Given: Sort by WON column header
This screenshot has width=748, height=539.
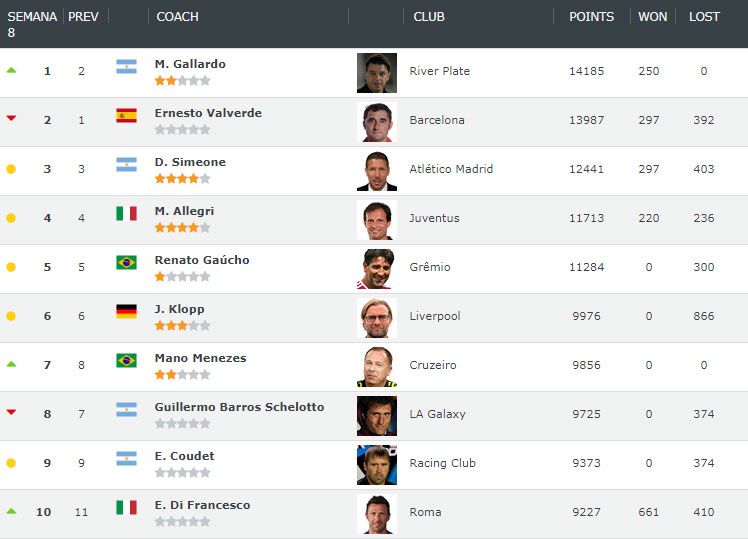Looking at the screenshot, I should click(653, 17).
